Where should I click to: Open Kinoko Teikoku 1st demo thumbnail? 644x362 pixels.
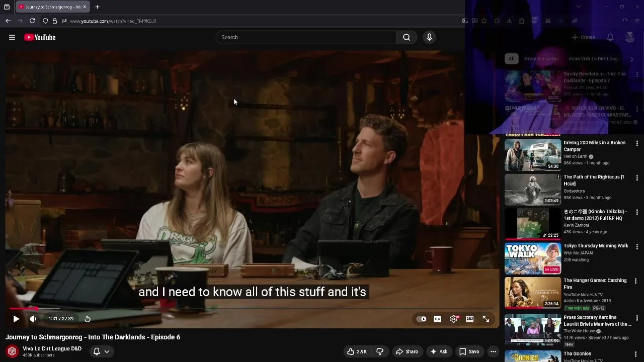[x=533, y=224]
